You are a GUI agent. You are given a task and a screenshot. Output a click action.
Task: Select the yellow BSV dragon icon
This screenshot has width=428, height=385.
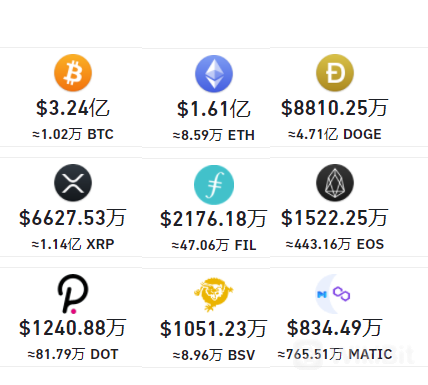coord(214,295)
